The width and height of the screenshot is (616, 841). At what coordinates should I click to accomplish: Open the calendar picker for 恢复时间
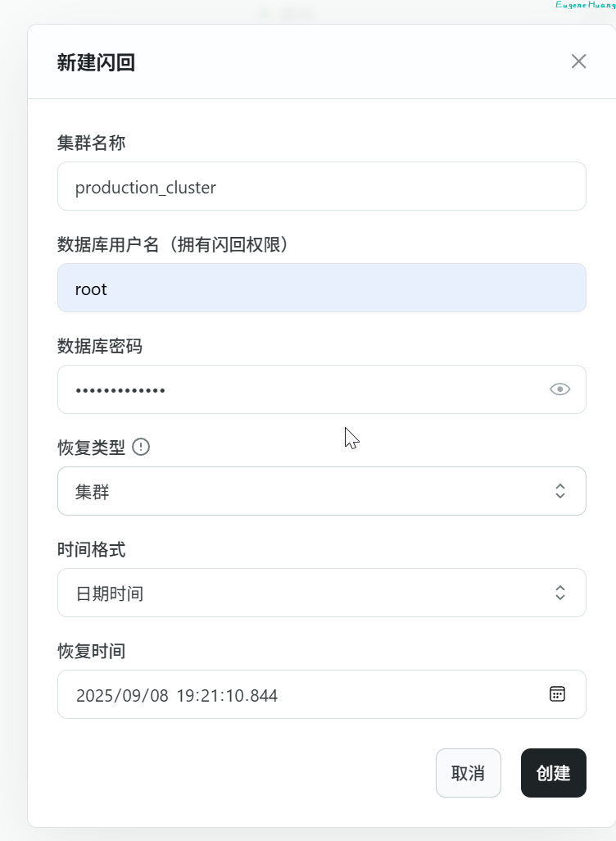pos(557,694)
